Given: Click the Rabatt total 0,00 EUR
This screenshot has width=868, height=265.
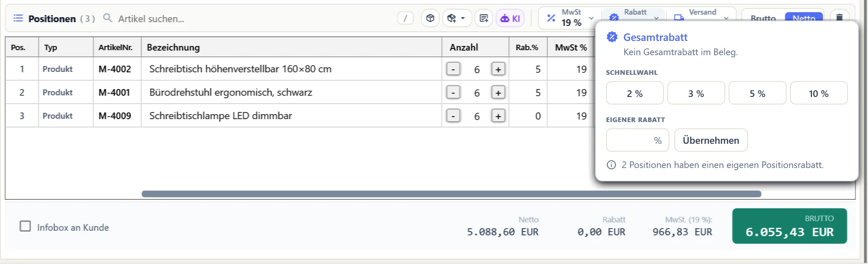Looking at the screenshot, I should pyautogui.click(x=601, y=232).
